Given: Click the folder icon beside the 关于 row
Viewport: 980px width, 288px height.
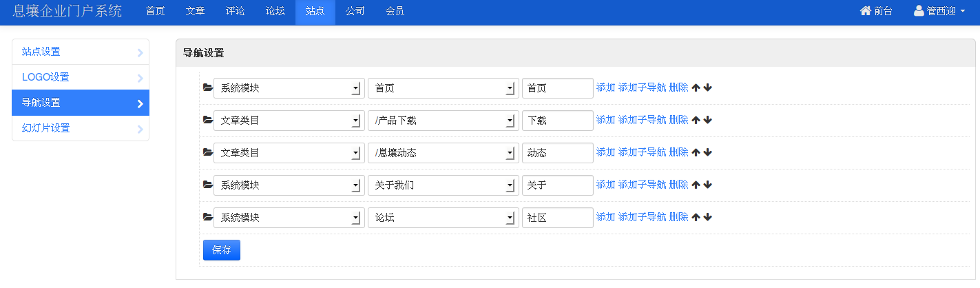Looking at the screenshot, I should click(x=208, y=185).
